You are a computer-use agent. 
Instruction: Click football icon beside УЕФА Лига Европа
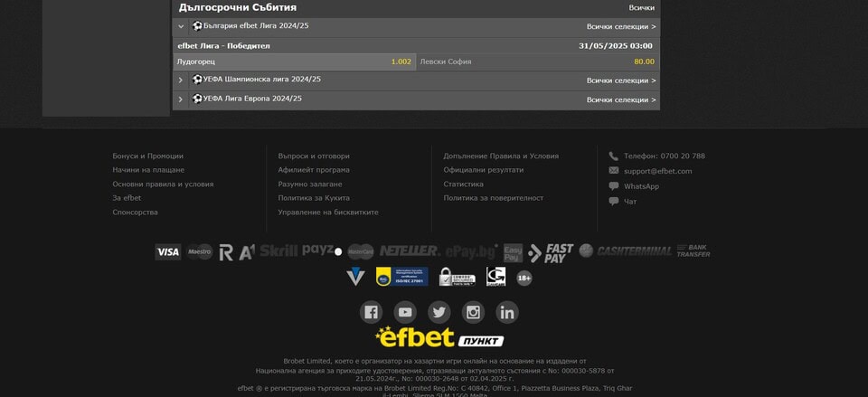197,99
